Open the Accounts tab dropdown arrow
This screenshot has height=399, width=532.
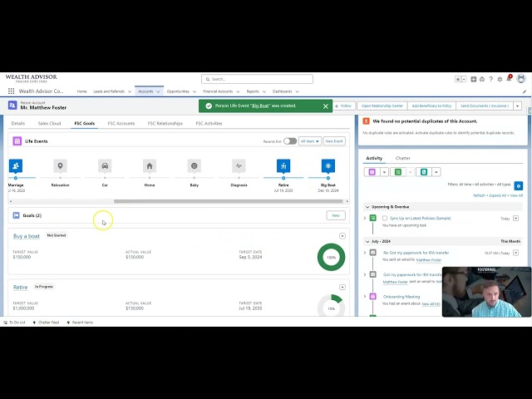pos(158,91)
